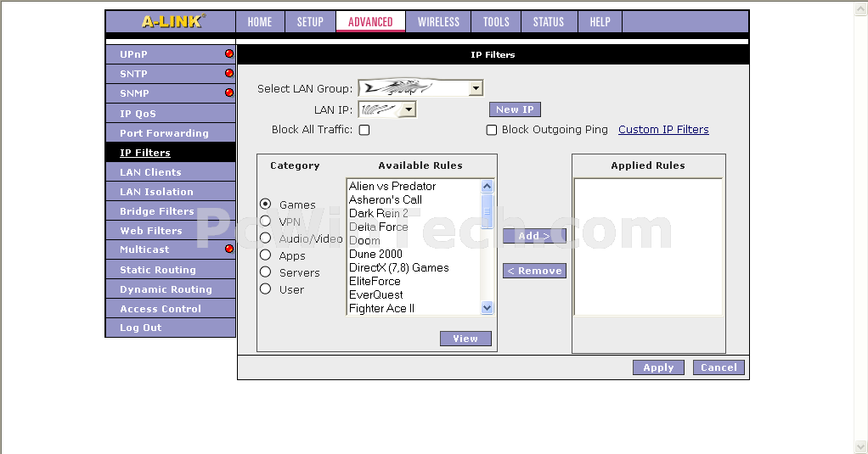Click the page scrollbar up arrow
This screenshot has width=868, height=454.
[x=861, y=9]
